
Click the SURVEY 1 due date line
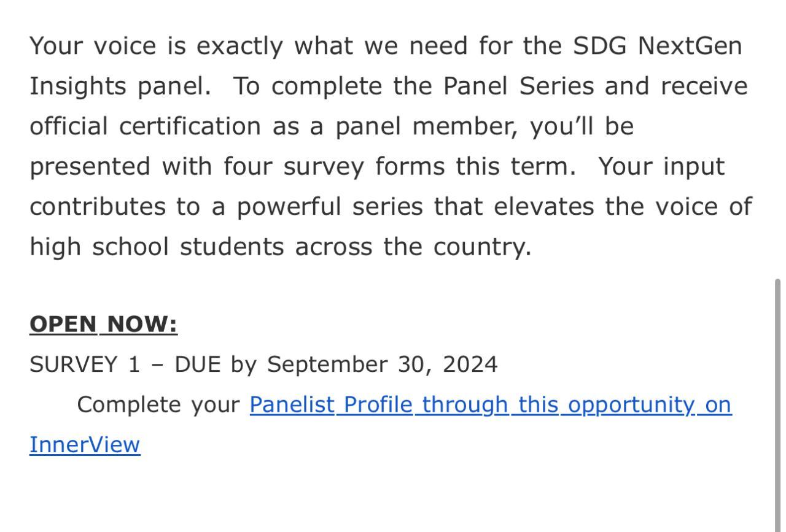pyautogui.click(x=263, y=364)
